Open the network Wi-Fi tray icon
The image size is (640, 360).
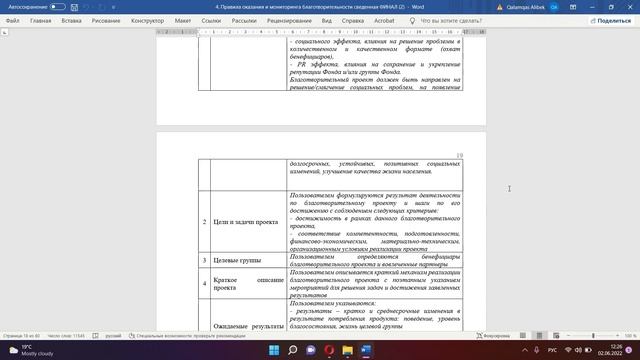click(568, 350)
